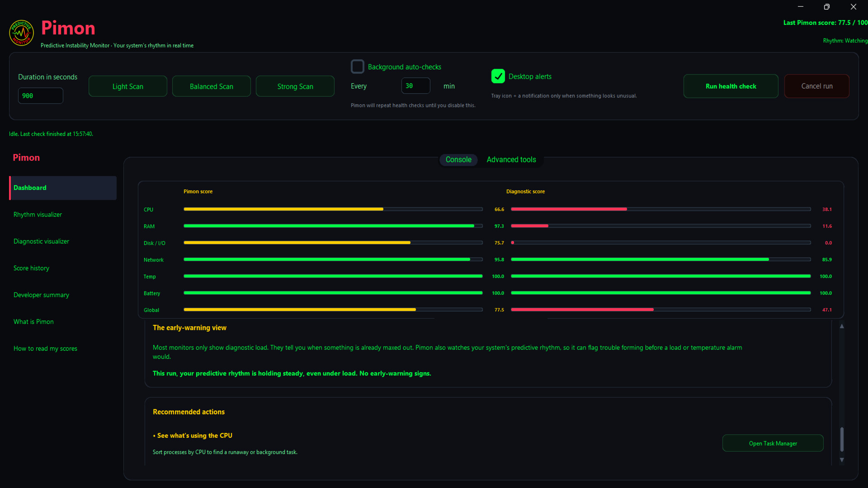Click the Network diagnostic score bar

coord(660,259)
